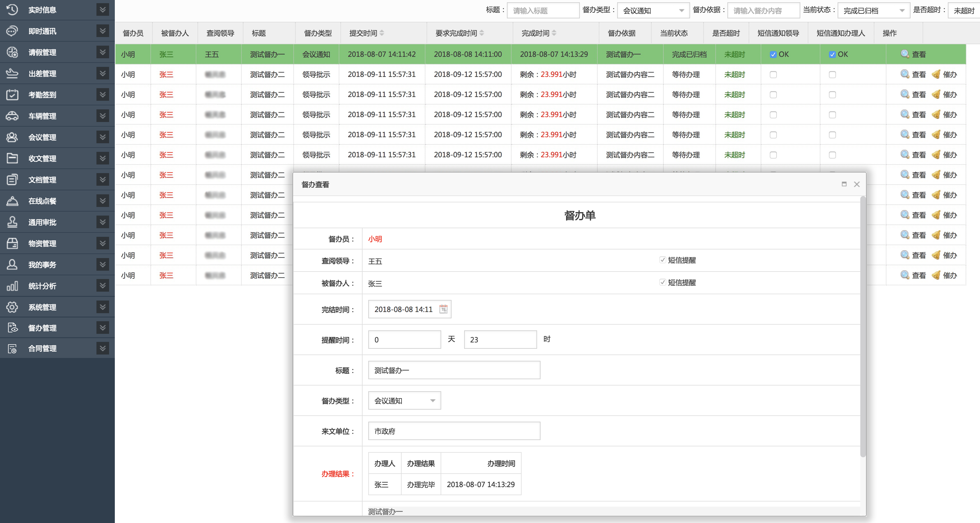The width and height of the screenshot is (980, 523).
Task: Expand the 督办类型 会议通知 dropdown in dialog
Action: [x=404, y=400]
